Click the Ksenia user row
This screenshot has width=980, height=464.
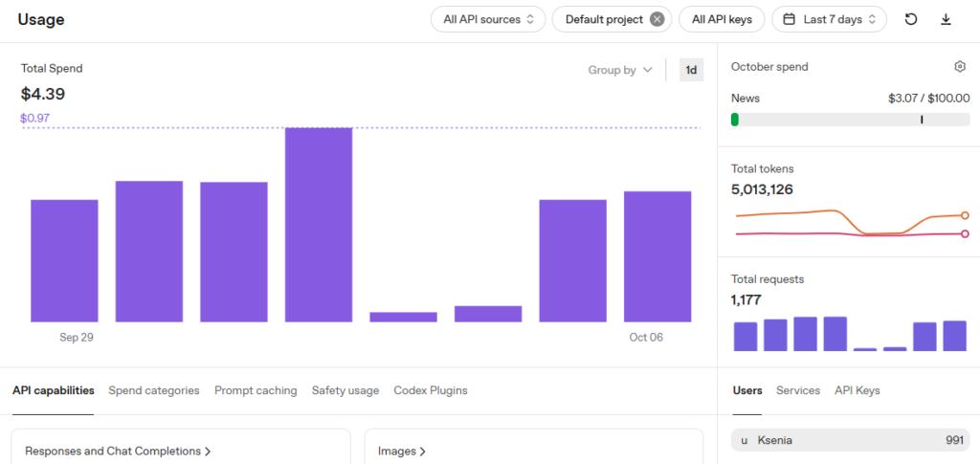(x=850, y=440)
